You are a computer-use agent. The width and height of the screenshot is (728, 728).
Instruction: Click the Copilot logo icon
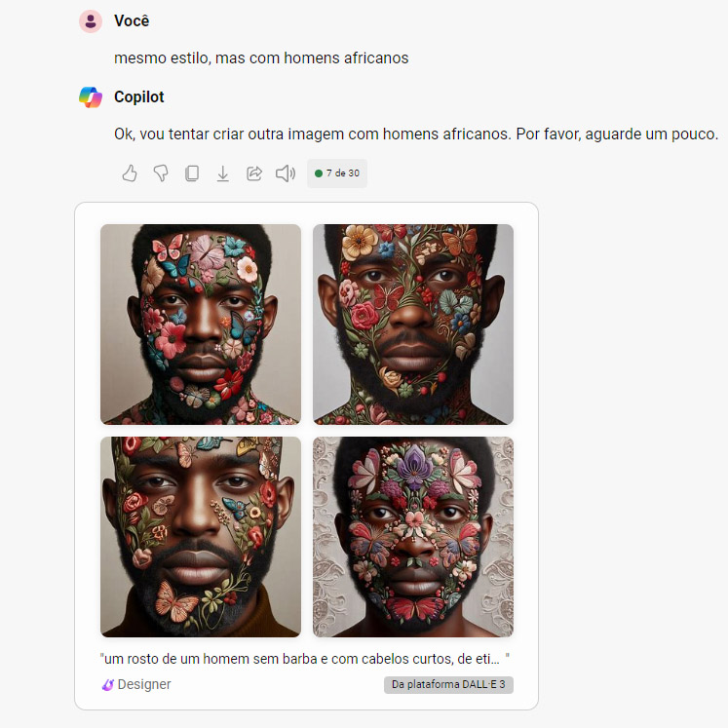91,97
